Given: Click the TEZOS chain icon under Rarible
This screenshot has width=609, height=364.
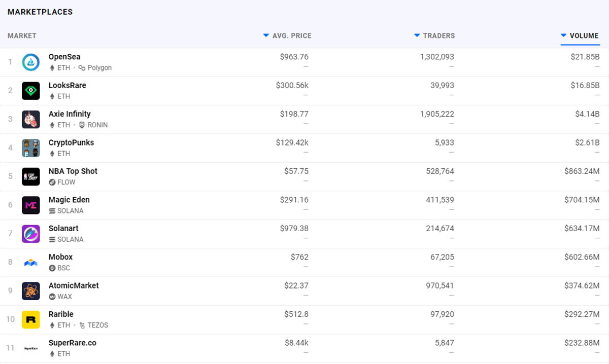Looking at the screenshot, I should pos(82,325).
